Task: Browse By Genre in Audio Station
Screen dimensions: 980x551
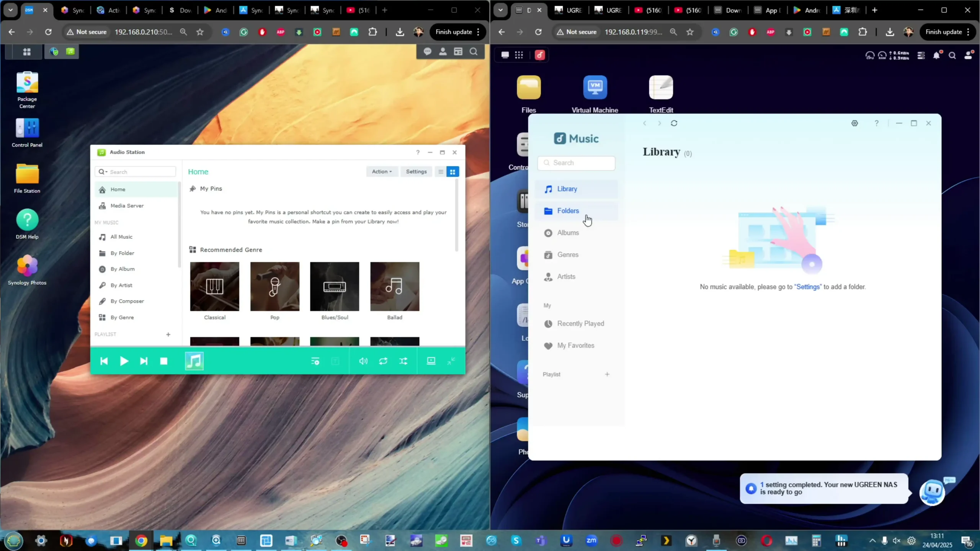Action: pyautogui.click(x=136, y=318)
